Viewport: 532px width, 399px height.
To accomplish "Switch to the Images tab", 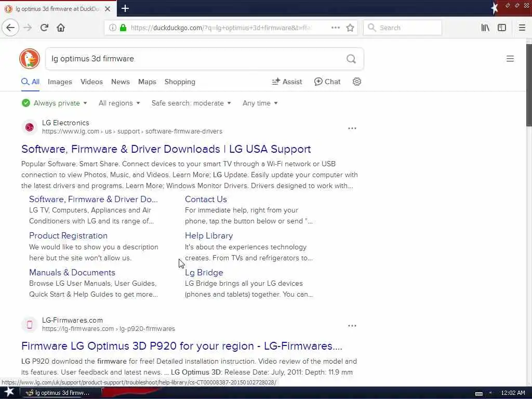I will click(x=60, y=82).
